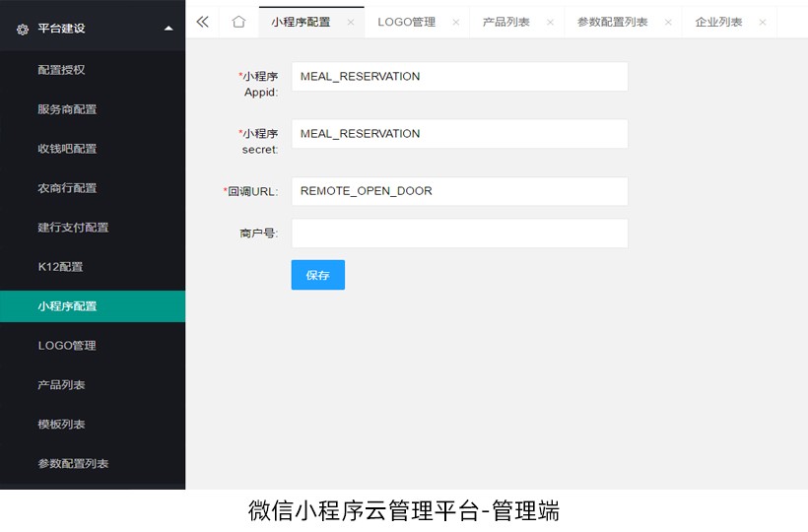The image size is (808, 532).
Task: Close the 小程序配置 tab
Action: click(x=350, y=22)
